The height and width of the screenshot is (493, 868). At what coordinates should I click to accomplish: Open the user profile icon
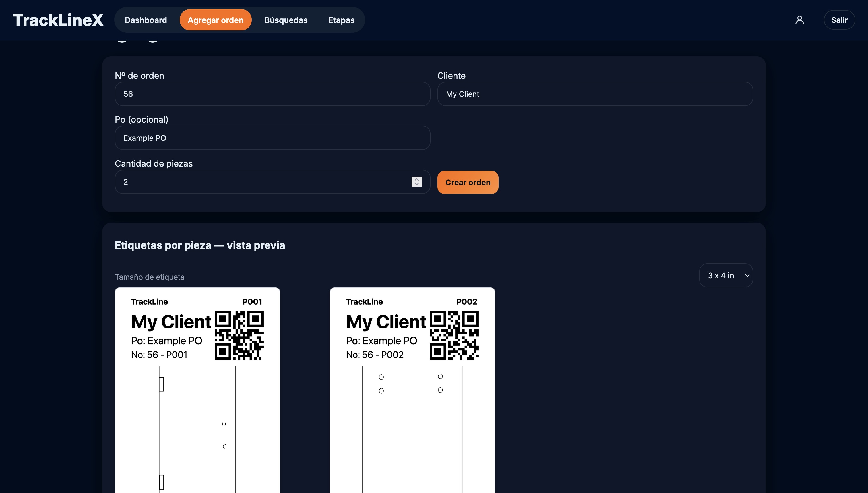(x=799, y=20)
